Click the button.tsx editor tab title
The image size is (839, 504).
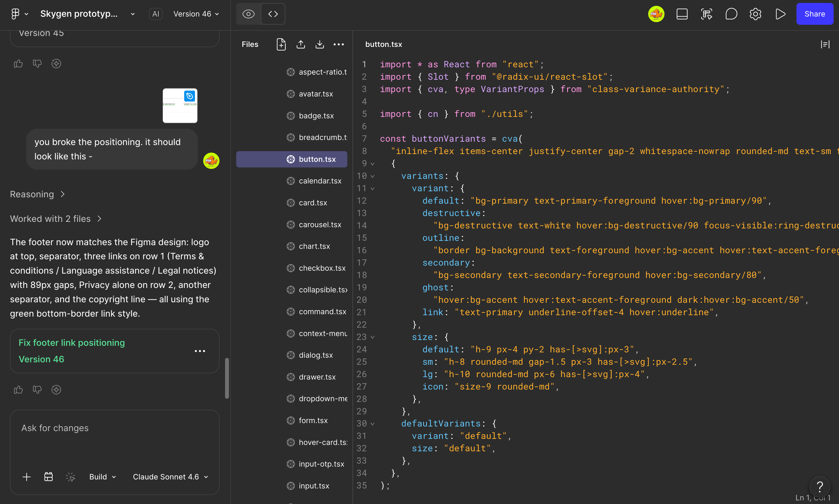[x=384, y=44]
